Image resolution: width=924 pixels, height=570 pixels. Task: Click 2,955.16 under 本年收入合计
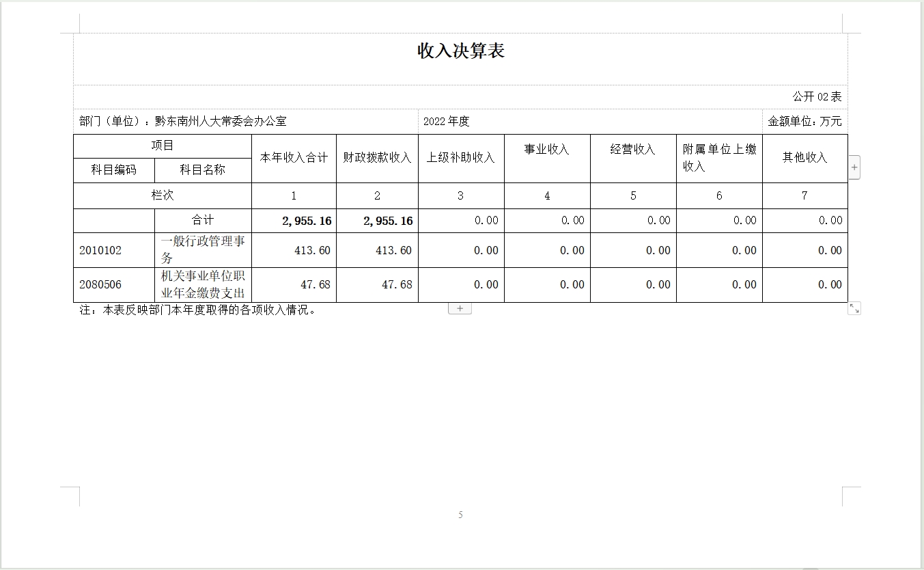point(307,221)
